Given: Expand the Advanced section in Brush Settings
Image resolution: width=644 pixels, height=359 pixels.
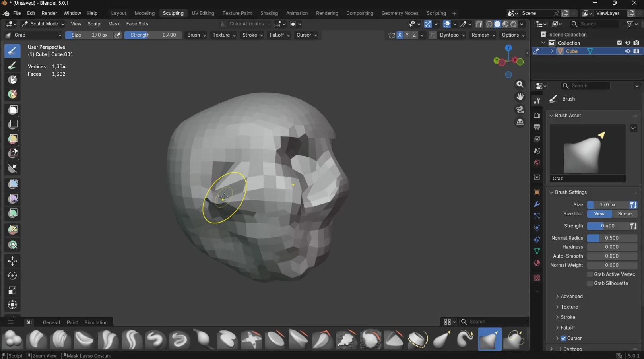Looking at the screenshot, I should point(571,296).
